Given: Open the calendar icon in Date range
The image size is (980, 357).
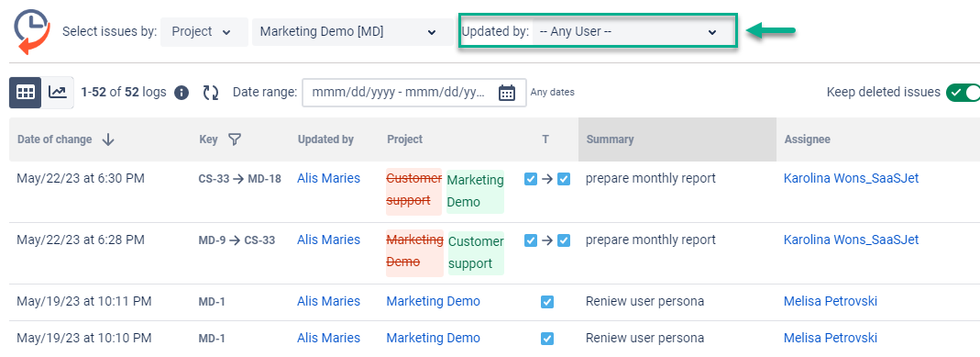Looking at the screenshot, I should (507, 93).
